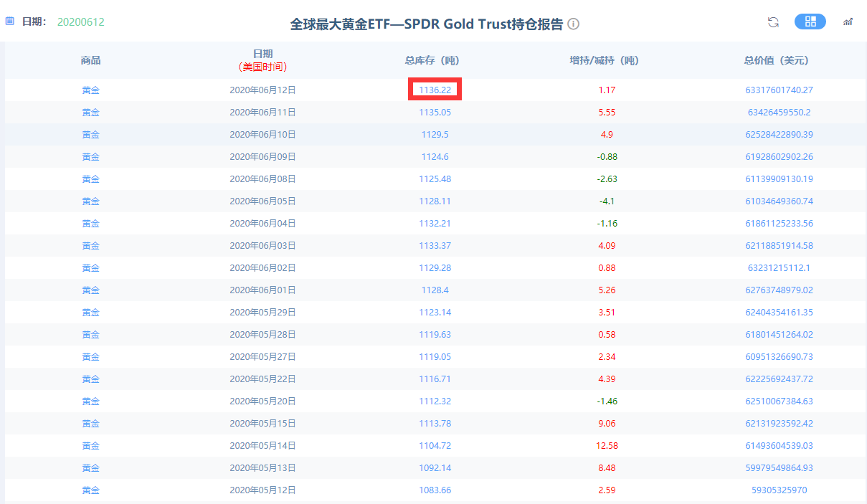Click change value 1.17
This screenshot has width=867, height=504.
607,90
